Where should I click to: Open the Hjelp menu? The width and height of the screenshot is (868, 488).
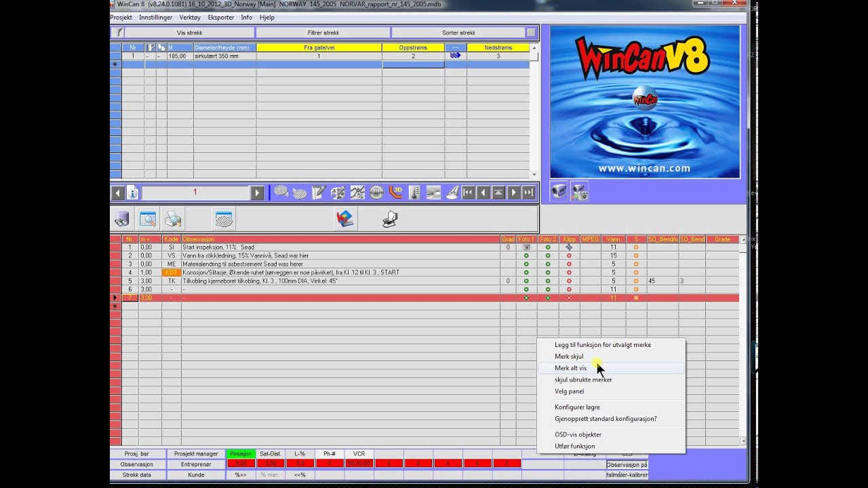click(267, 17)
